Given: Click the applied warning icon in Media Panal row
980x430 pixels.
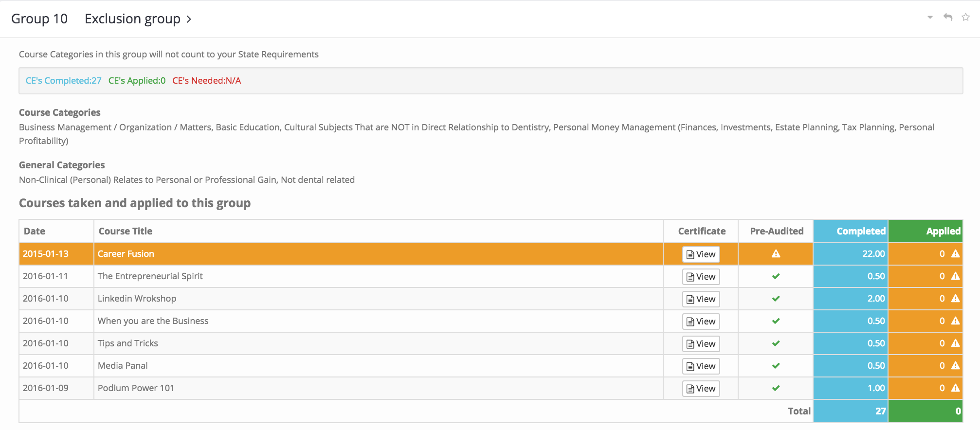Looking at the screenshot, I should tap(956, 365).
